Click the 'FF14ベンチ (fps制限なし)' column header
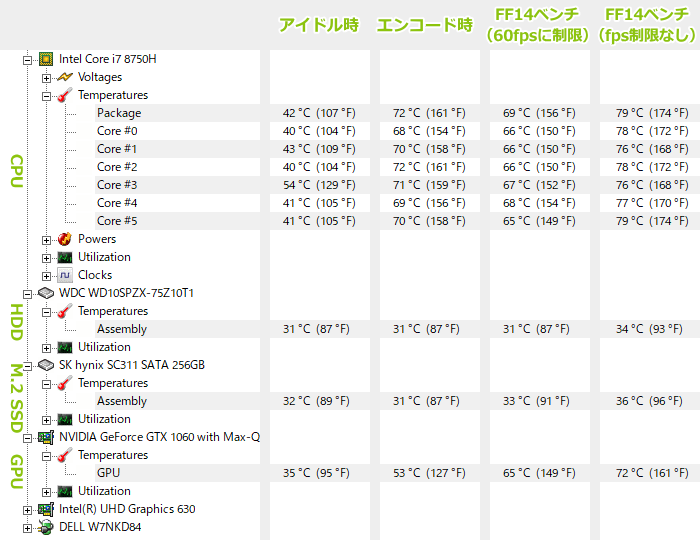This screenshot has height=540, width=700. (647, 25)
